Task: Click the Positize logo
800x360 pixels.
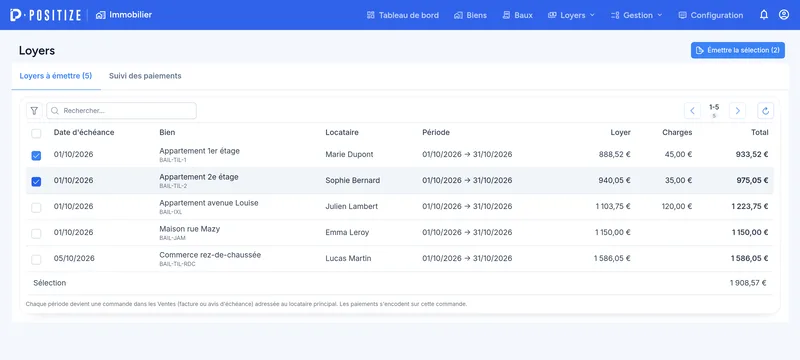Action: point(45,15)
